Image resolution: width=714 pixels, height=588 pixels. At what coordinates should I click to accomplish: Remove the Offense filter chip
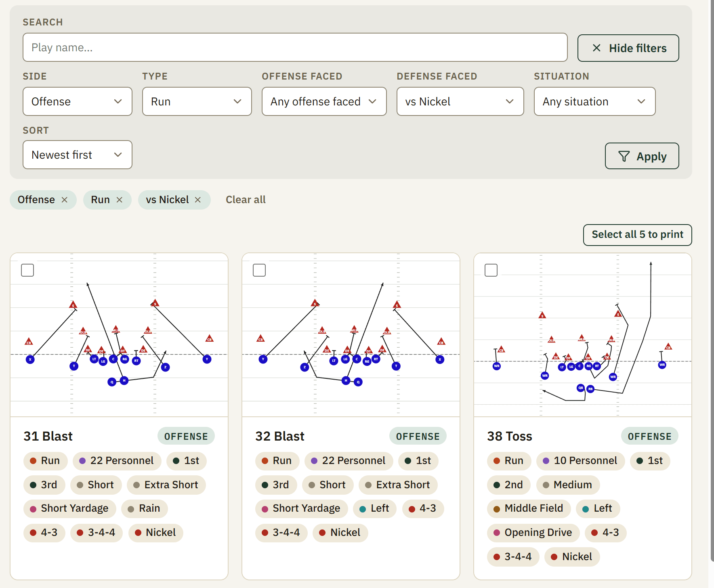tap(64, 200)
